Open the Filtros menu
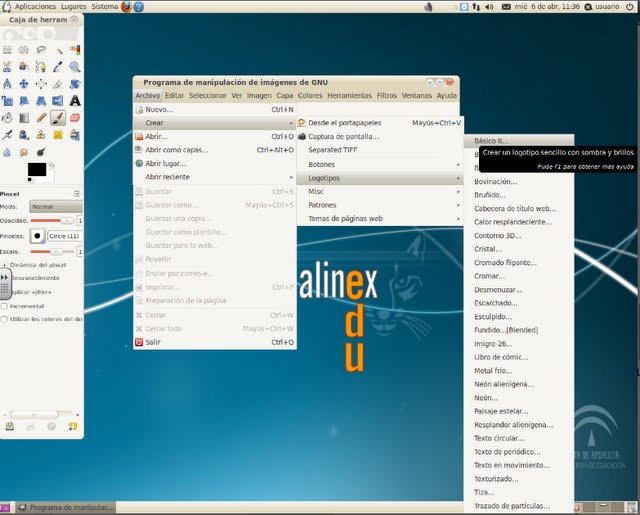The image size is (640, 515). [x=387, y=95]
